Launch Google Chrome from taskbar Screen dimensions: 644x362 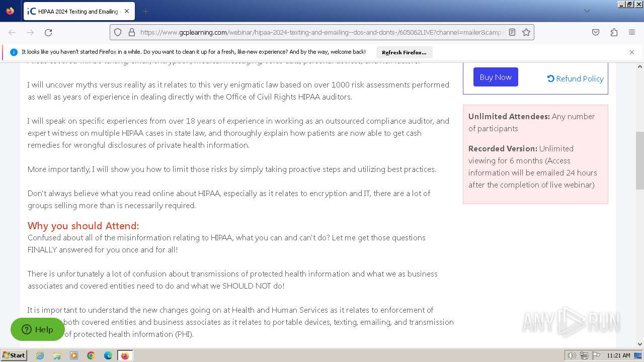tap(91, 355)
